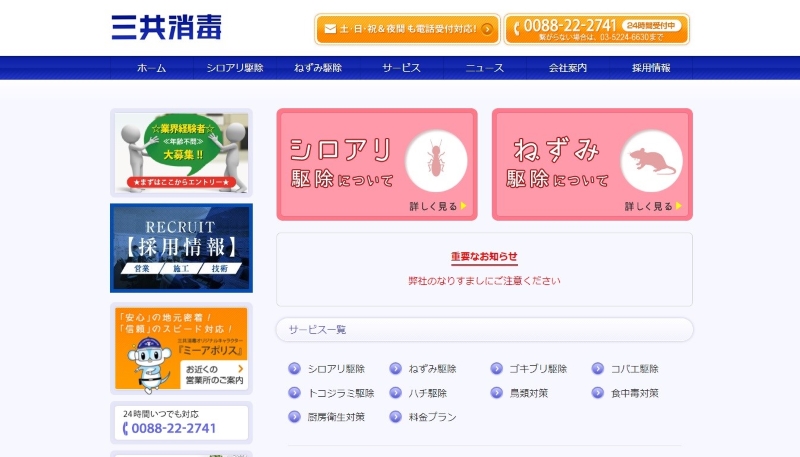Open the 会社案内 navigation menu item
800x457 pixels.
pyautogui.click(x=568, y=68)
